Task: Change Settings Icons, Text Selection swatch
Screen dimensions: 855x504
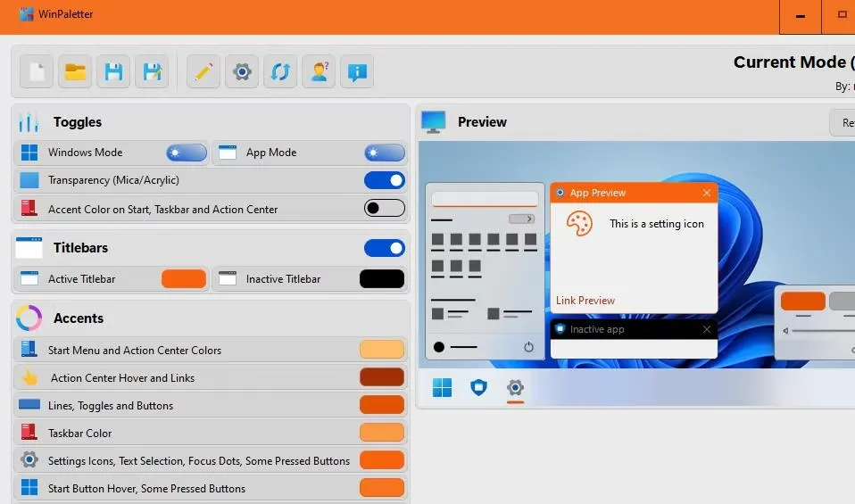Action: click(382, 460)
